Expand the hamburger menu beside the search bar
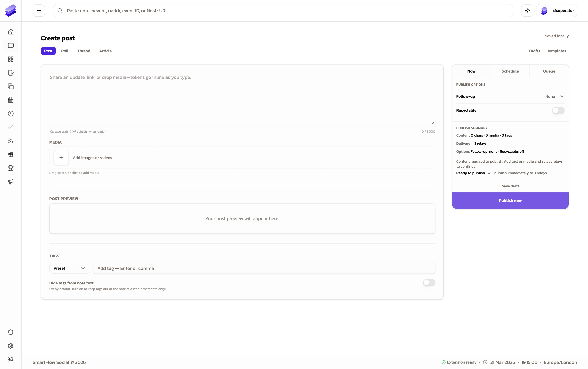 tap(39, 10)
